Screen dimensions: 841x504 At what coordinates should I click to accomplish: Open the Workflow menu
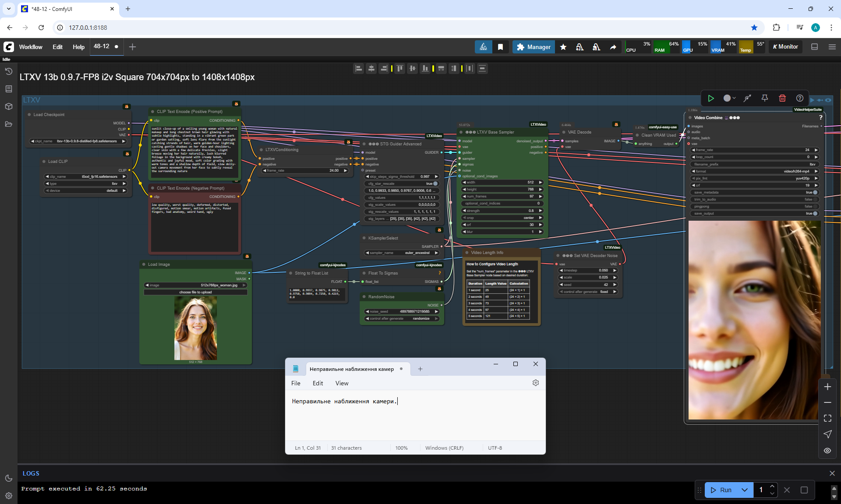[x=31, y=47]
